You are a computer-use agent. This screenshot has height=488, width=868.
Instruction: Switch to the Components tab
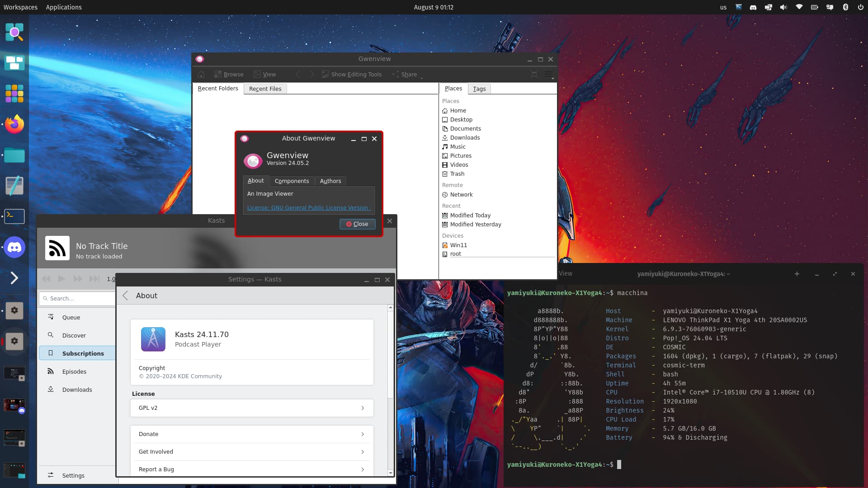[292, 181]
